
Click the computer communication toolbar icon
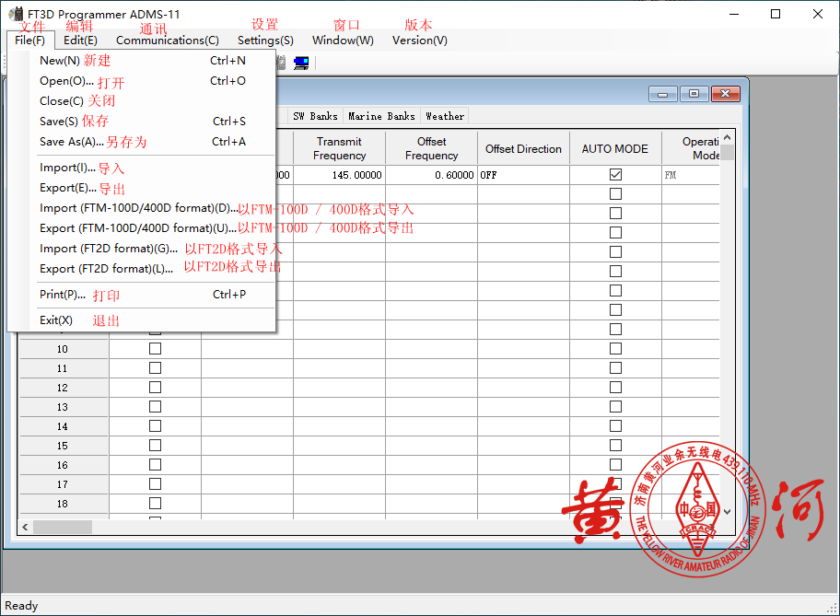tap(301, 64)
